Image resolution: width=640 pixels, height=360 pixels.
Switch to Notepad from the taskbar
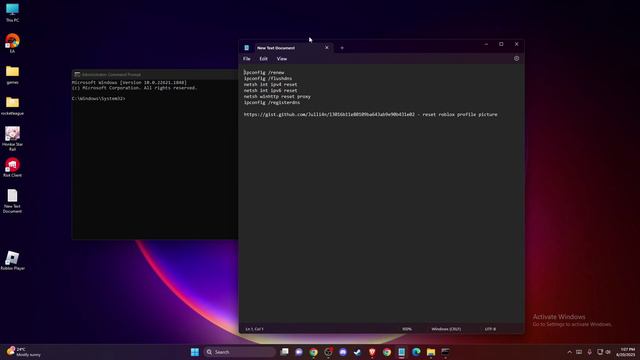402,352
